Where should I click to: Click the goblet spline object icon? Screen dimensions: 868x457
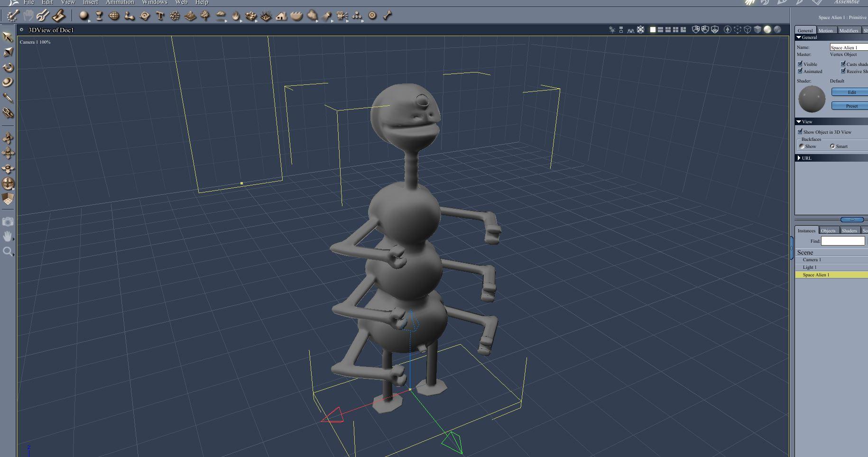[x=99, y=16]
